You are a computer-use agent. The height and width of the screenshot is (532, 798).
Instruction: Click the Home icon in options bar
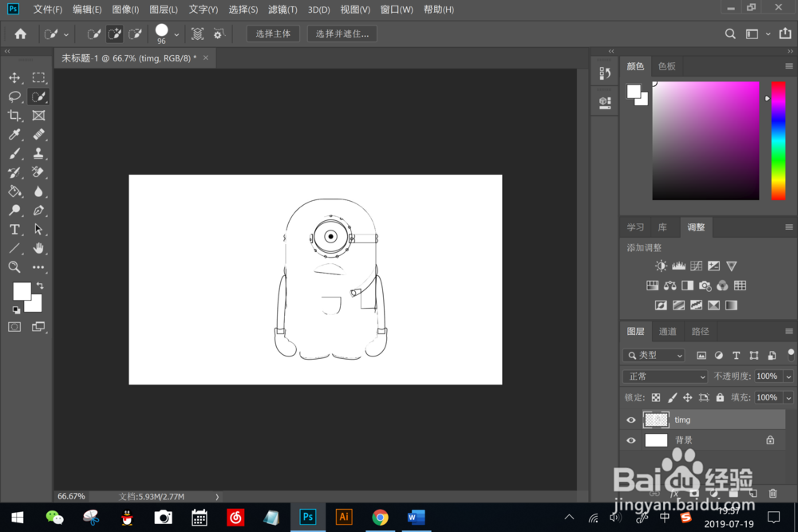click(x=21, y=34)
